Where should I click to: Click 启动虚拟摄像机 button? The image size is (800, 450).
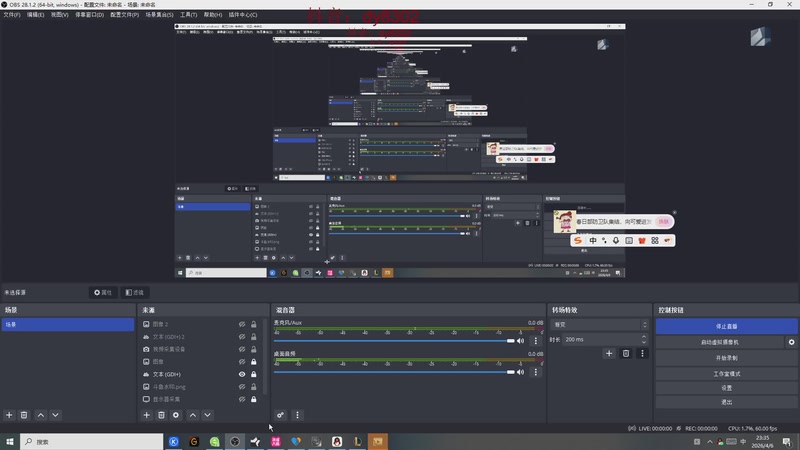(719, 342)
